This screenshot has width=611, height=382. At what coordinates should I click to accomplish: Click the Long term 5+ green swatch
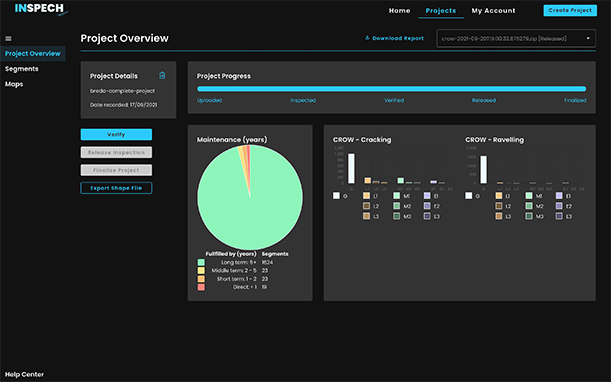pos(201,262)
